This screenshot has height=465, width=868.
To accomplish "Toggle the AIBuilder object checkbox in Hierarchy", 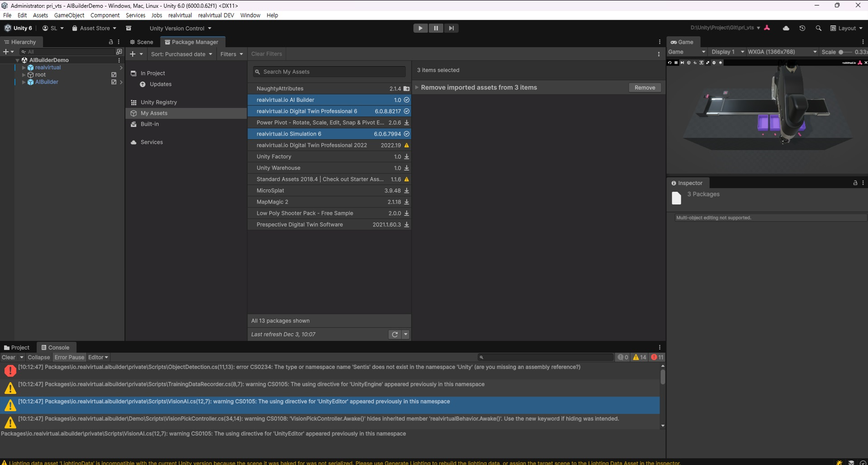I will click(x=114, y=82).
